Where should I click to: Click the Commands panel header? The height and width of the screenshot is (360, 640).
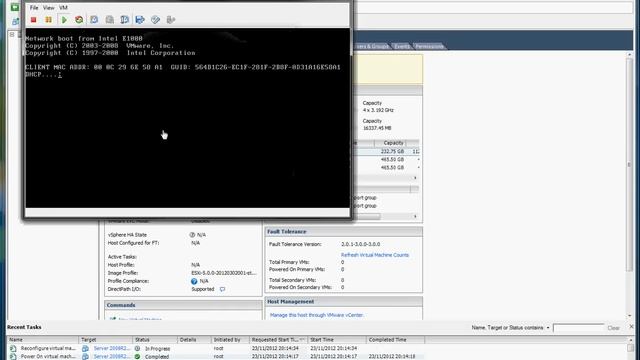(x=183, y=305)
